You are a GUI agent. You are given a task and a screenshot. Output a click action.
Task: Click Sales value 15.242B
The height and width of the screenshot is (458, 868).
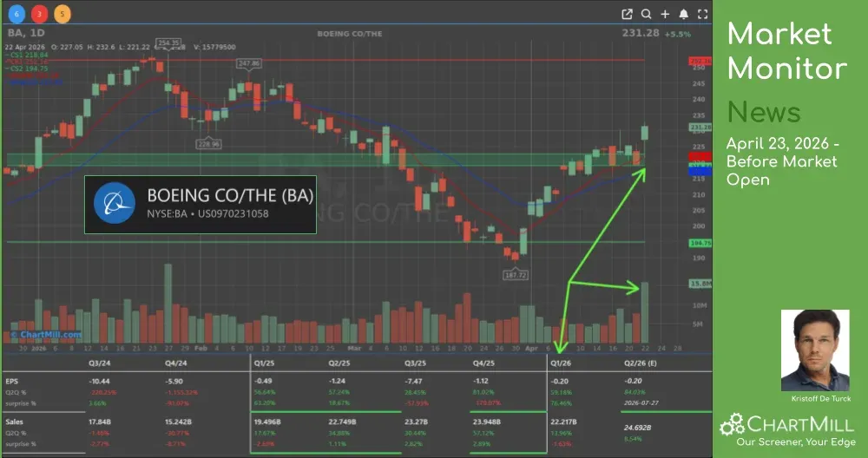coord(178,422)
